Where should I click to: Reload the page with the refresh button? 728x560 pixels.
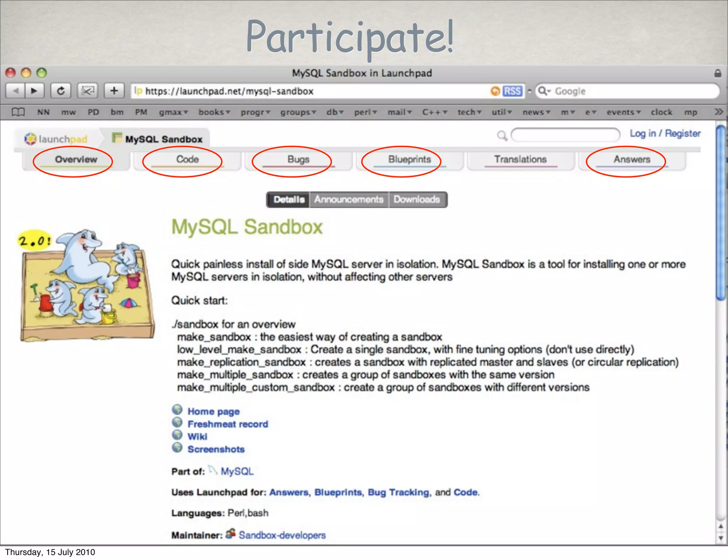click(61, 91)
